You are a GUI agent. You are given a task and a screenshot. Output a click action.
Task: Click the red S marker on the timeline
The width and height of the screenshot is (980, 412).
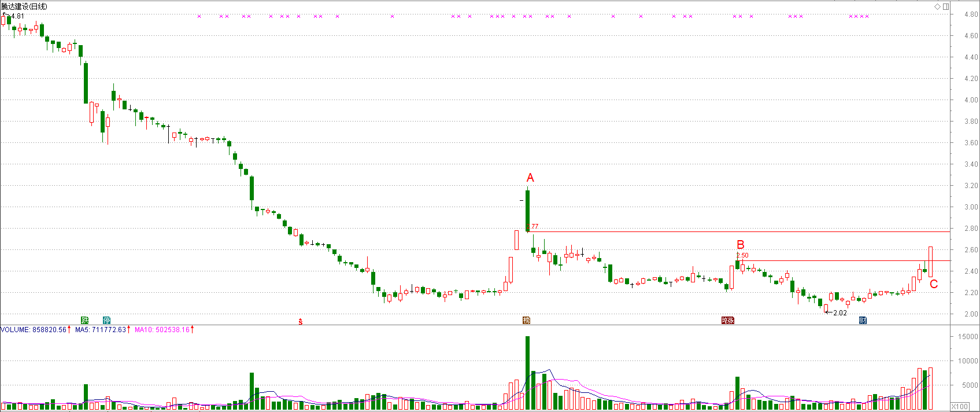tap(300, 322)
